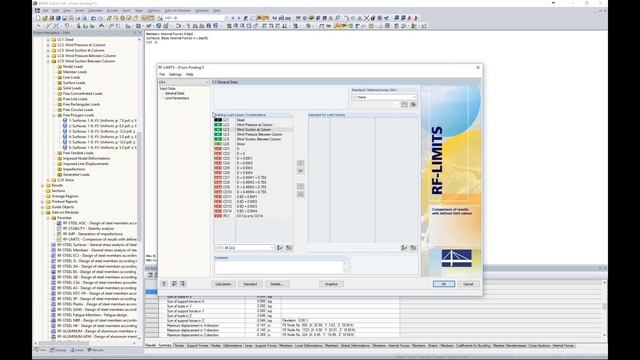This screenshot has width=640, height=360.
Task: Select the RC1 result combination row
Action: pyautogui.click(x=253, y=216)
